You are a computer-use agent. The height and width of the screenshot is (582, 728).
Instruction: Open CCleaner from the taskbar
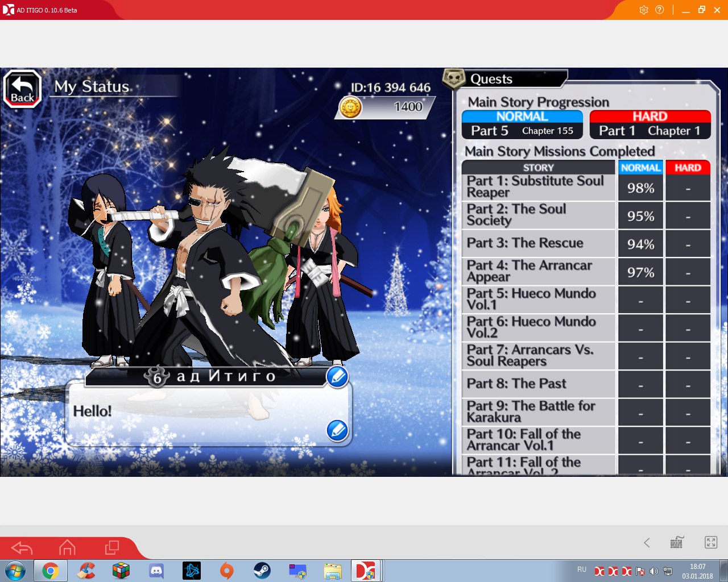pos(86,571)
